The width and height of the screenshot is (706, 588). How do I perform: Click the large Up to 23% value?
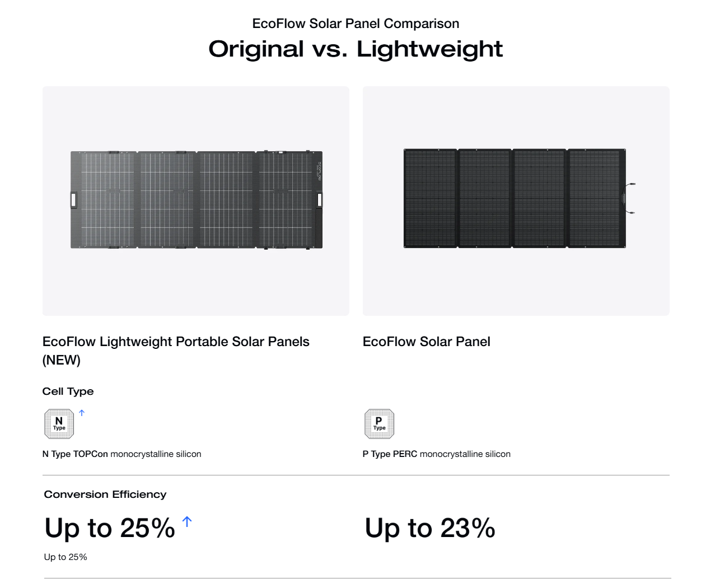click(x=430, y=529)
